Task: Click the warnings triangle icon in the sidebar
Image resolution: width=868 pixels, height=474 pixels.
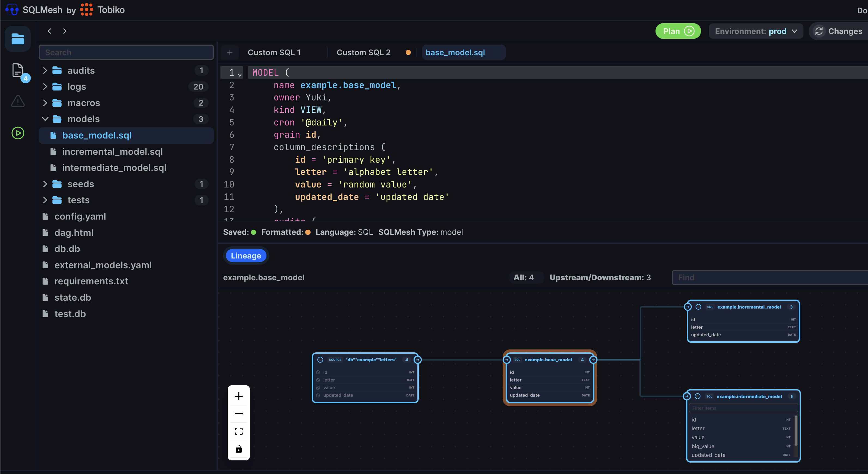Action: click(17, 101)
